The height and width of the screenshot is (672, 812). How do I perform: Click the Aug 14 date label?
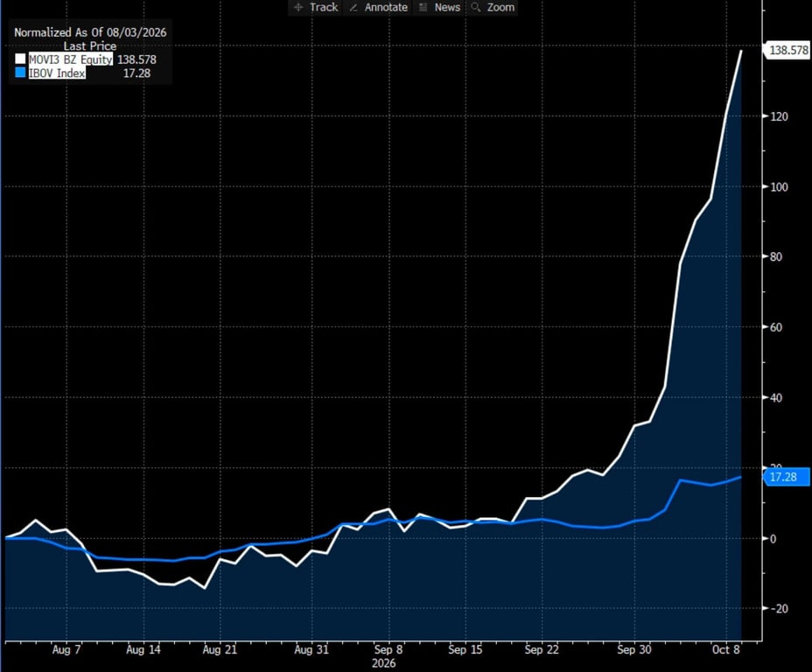143,650
